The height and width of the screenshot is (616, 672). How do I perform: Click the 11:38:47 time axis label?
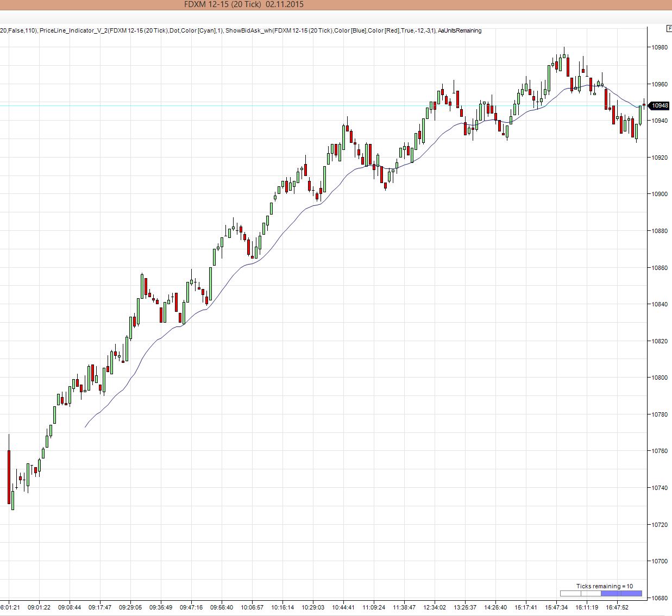[404, 607]
